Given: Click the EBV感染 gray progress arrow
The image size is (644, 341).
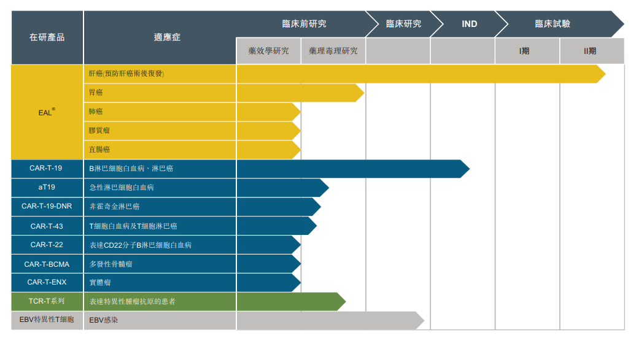Looking at the screenshot, I should click(331, 321).
